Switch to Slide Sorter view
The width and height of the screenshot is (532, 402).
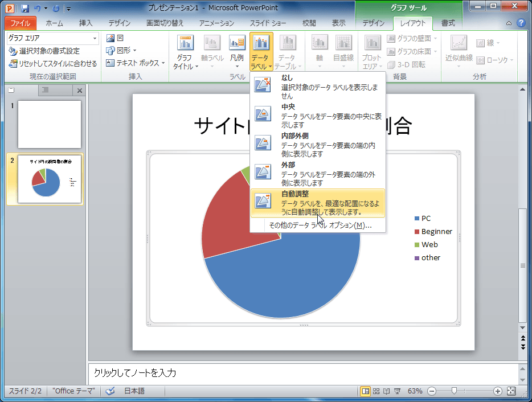point(376,391)
